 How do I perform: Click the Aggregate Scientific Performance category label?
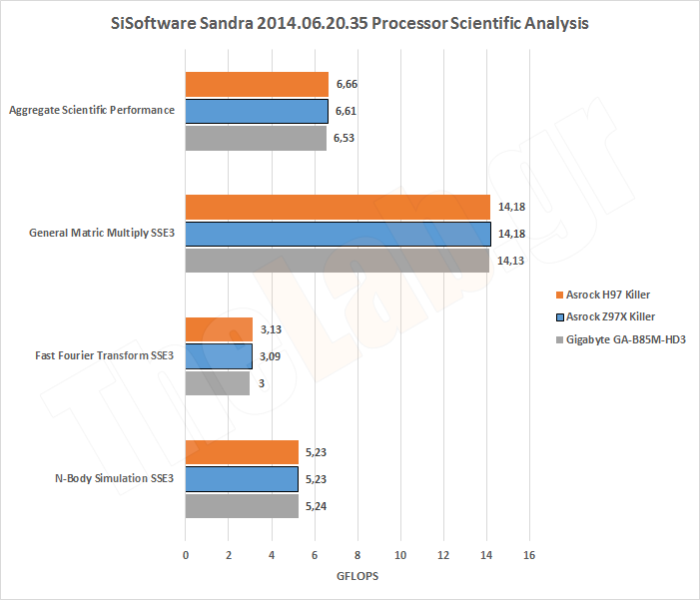click(92, 111)
